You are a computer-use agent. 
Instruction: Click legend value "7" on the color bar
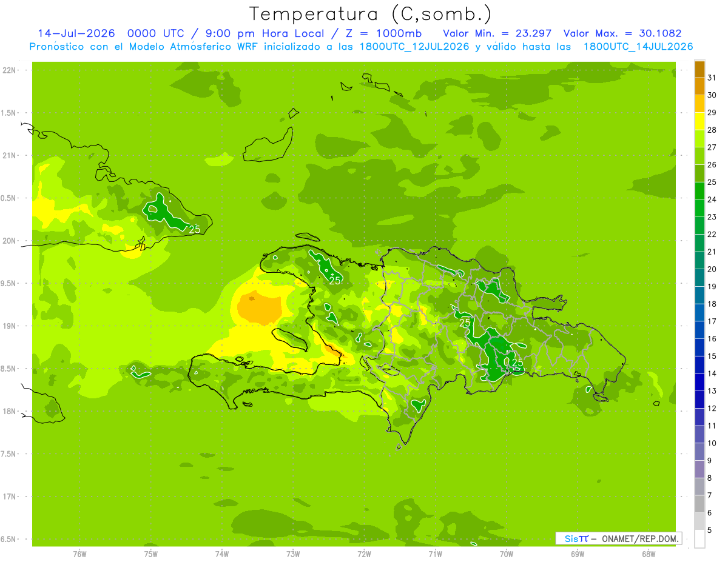pos(709,495)
